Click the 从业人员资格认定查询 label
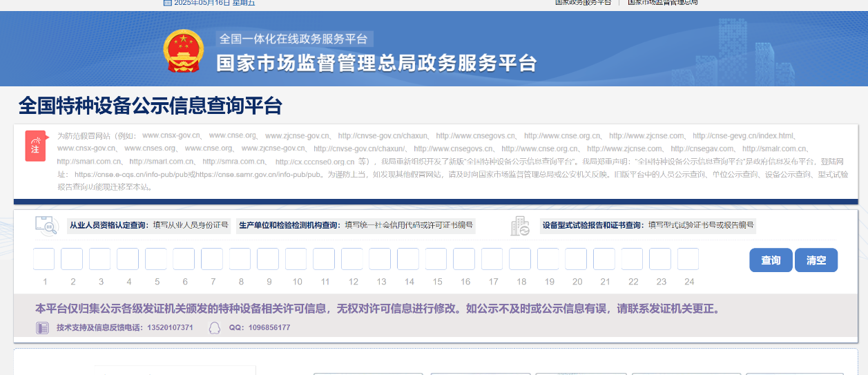 click(x=108, y=225)
